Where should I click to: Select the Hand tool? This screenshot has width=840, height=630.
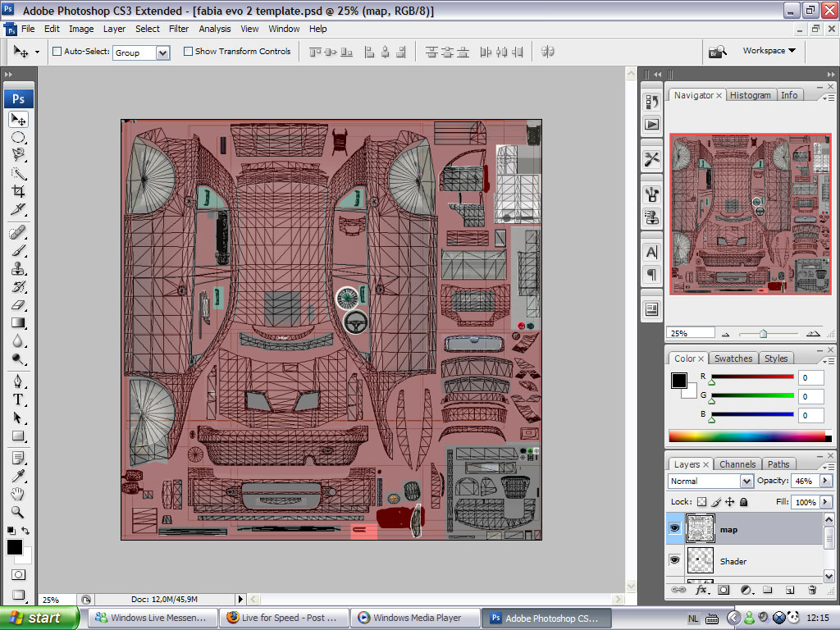pos(18,494)
